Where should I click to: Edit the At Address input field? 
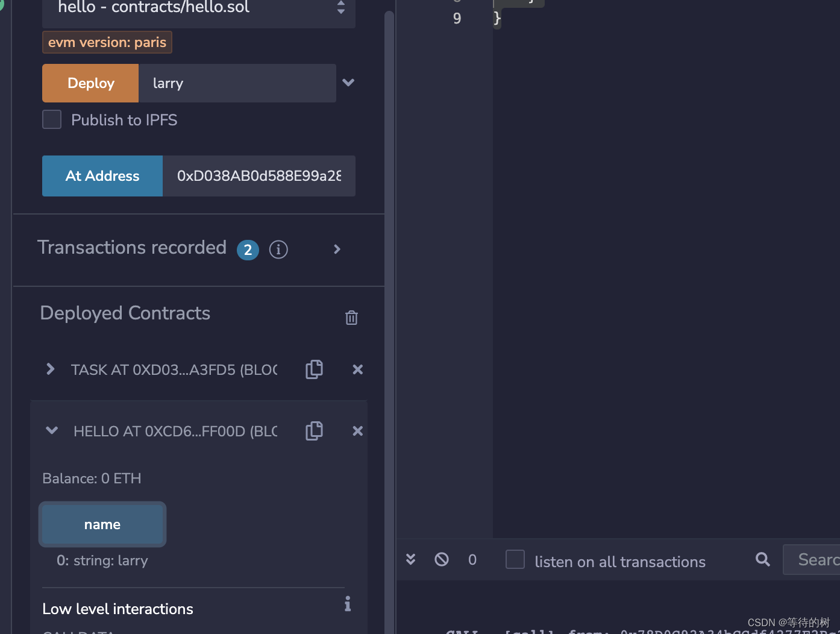[259, 176]
